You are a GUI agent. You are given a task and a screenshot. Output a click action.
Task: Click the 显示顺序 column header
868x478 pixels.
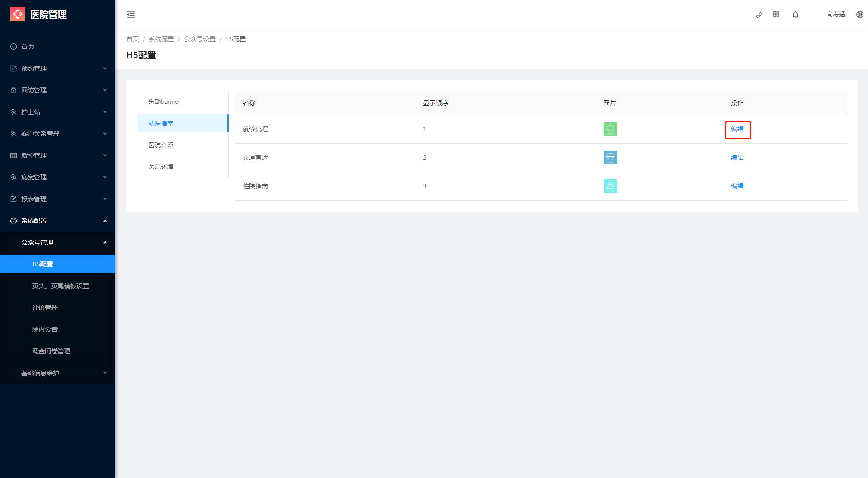(x=436, y=103)
